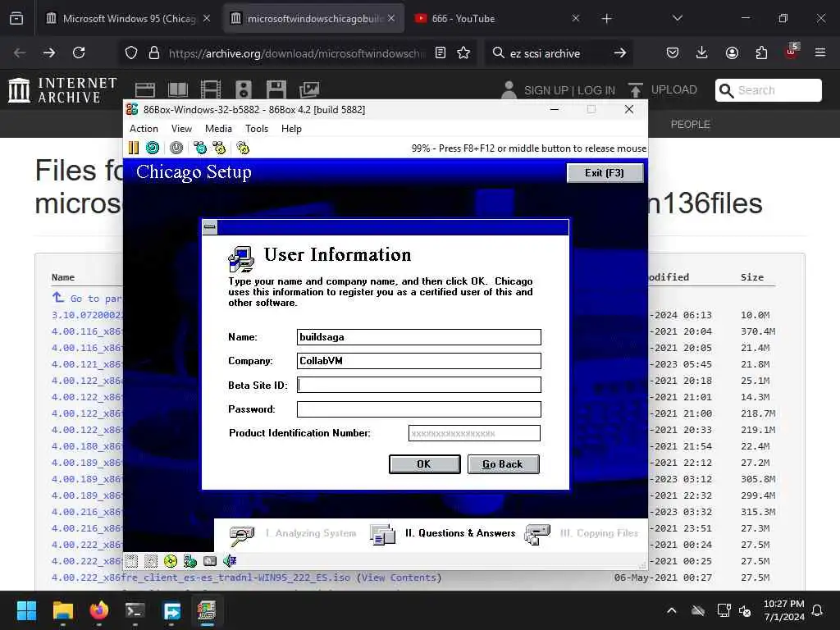
Task: Go forward in Firefox navigation
Action: pyautogui.click(x=48, y=52)
